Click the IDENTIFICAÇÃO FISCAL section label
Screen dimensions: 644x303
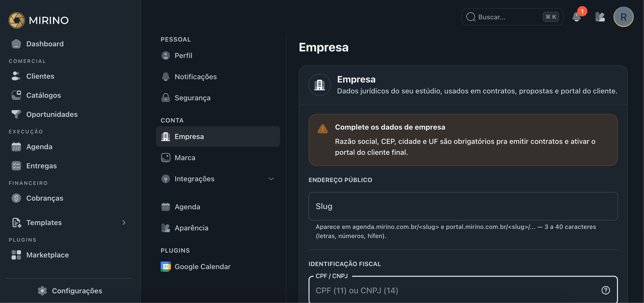coord(345,264)
